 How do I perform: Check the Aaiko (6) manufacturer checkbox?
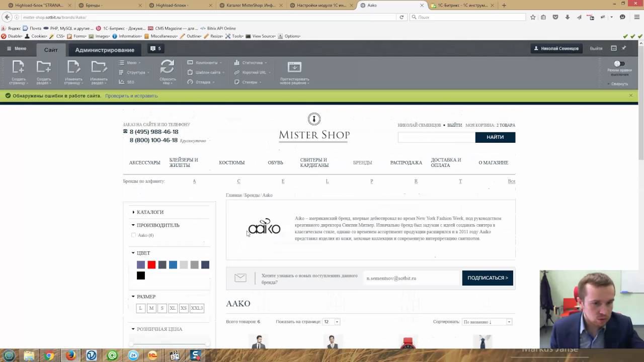coord(133,235)
